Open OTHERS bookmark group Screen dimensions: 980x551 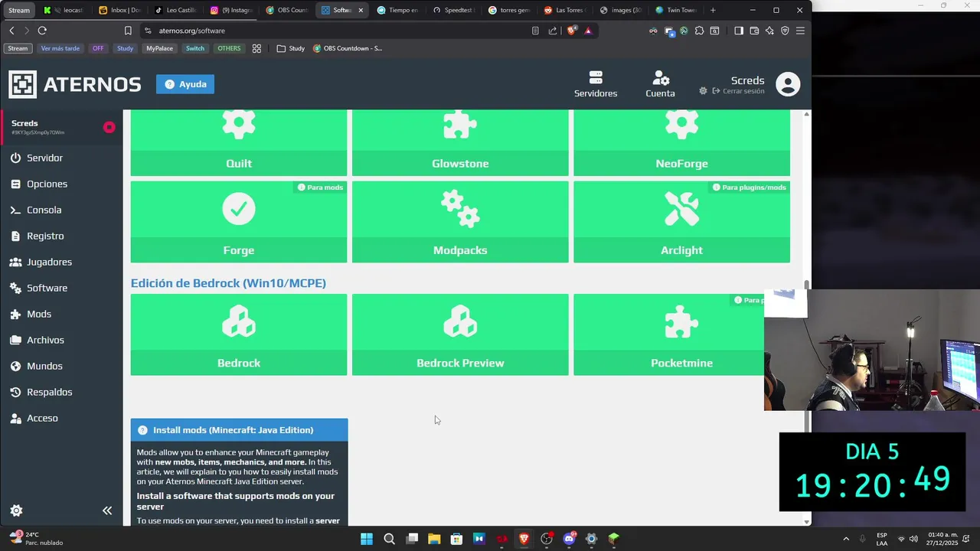[229, 48]
